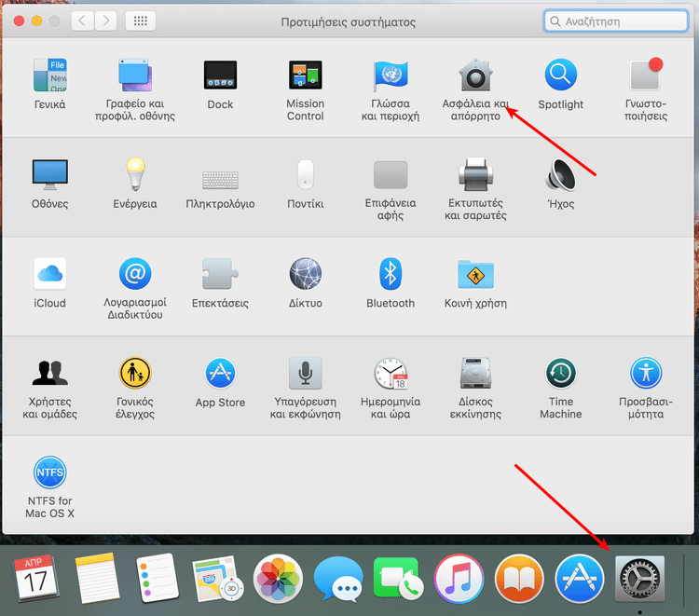The image size is (699, 616).
Task: Open Photos in the Dock
Action: (278, 579)
